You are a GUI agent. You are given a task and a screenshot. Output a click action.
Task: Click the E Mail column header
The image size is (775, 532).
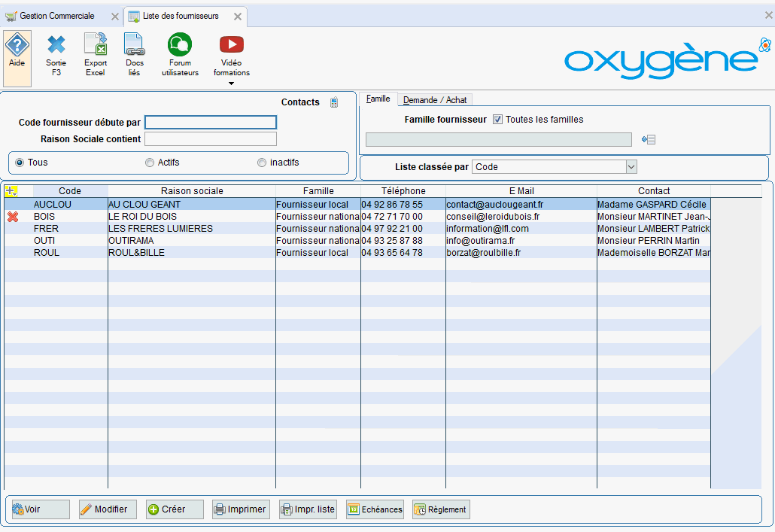521,191
